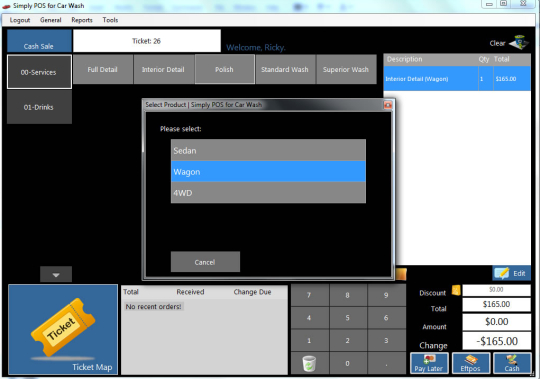540x379 pixels.
Task: Select Sedan in the product list
Action: (268, 150)
